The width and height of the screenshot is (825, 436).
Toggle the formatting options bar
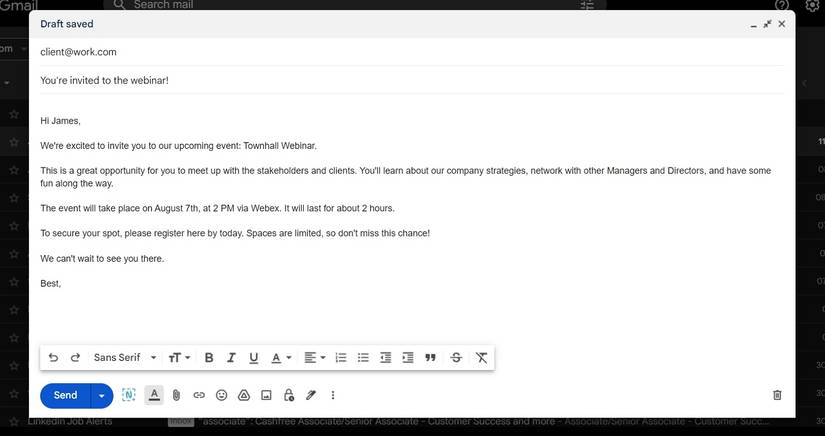point(154,395)
